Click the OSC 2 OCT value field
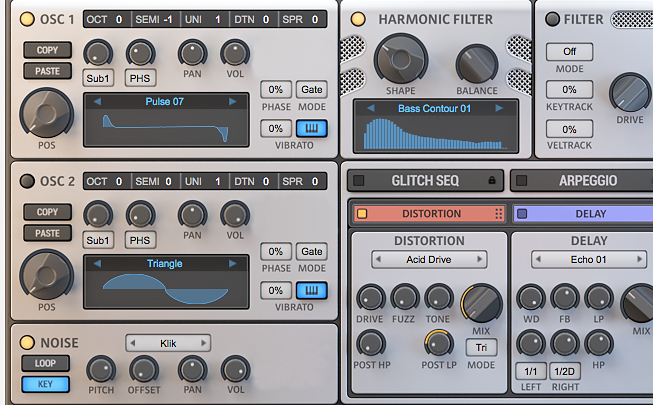This screenshot has height=405, width=653. click(107, 182)
